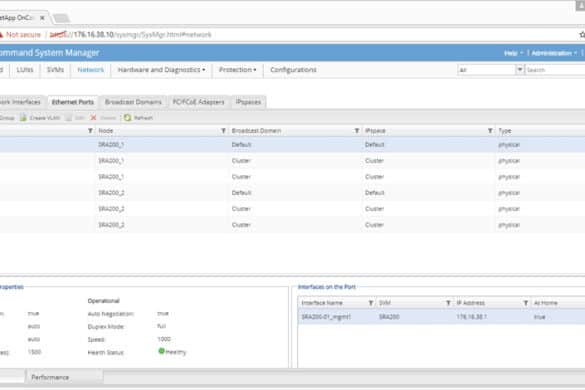Click the SRA200 SVM cell
Viewport: 585px width, 390px height.
389,317
